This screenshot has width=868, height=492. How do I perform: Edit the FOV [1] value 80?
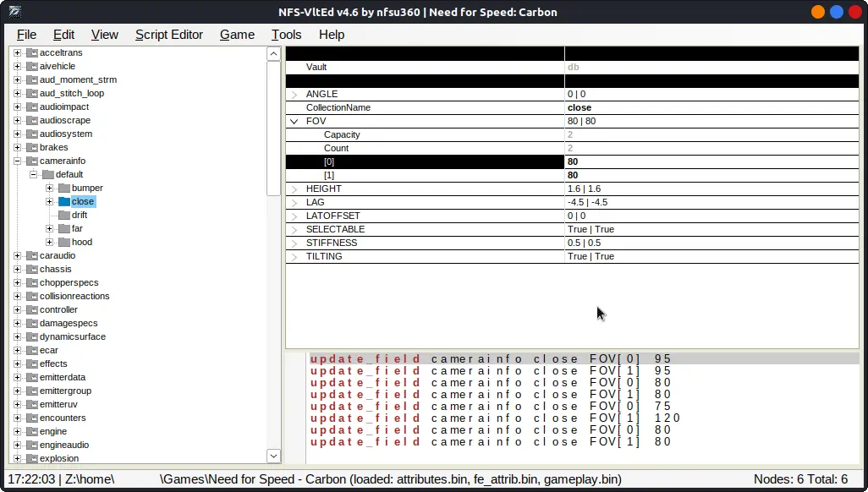711,176
